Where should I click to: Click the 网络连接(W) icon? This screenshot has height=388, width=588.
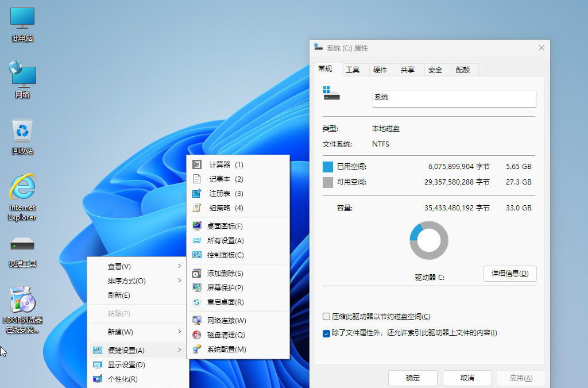197,320
